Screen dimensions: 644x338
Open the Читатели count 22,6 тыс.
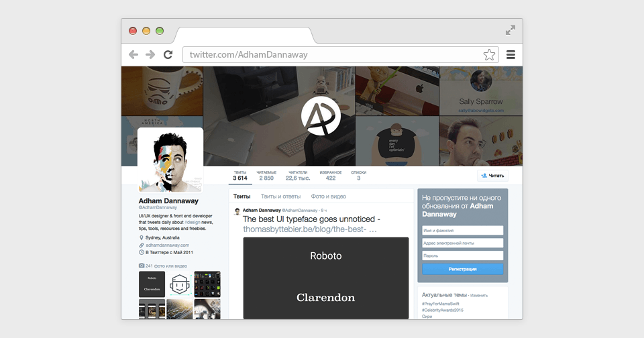[x=298, y=176]
